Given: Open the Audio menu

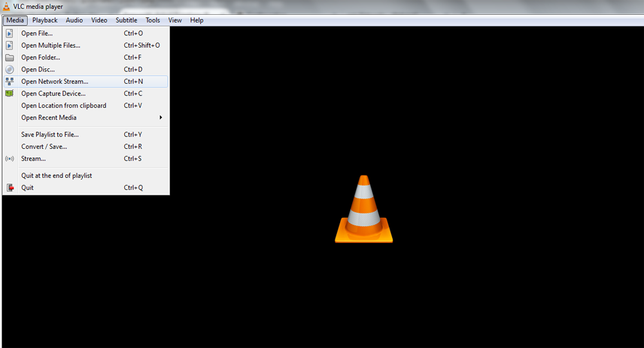Looking at the screenshot, I should tap(74, 20).
